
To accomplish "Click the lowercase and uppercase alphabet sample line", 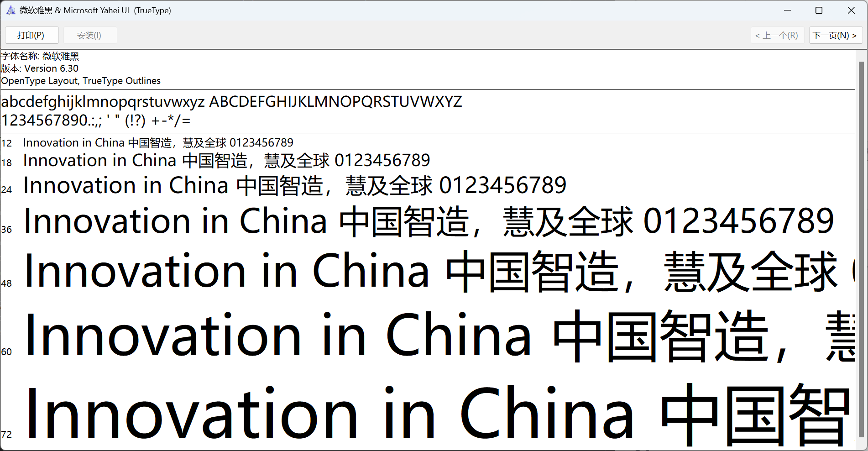I will [x=232, y=101].
